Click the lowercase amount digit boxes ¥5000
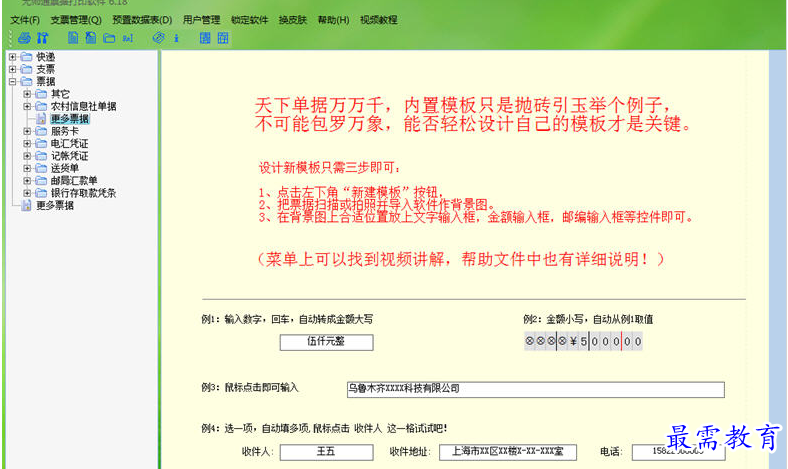Screen dimensions: 788x469 [x=583, y=341]
